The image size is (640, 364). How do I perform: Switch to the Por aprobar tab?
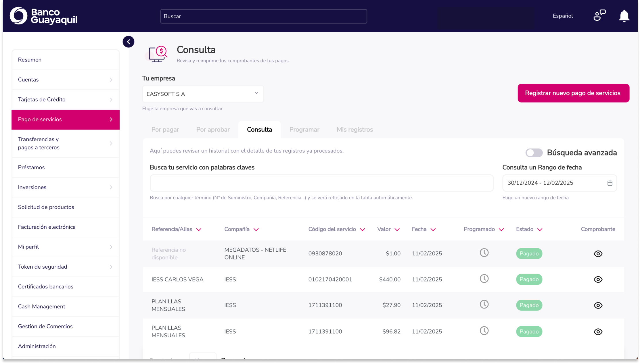click(x=213, y=130)
